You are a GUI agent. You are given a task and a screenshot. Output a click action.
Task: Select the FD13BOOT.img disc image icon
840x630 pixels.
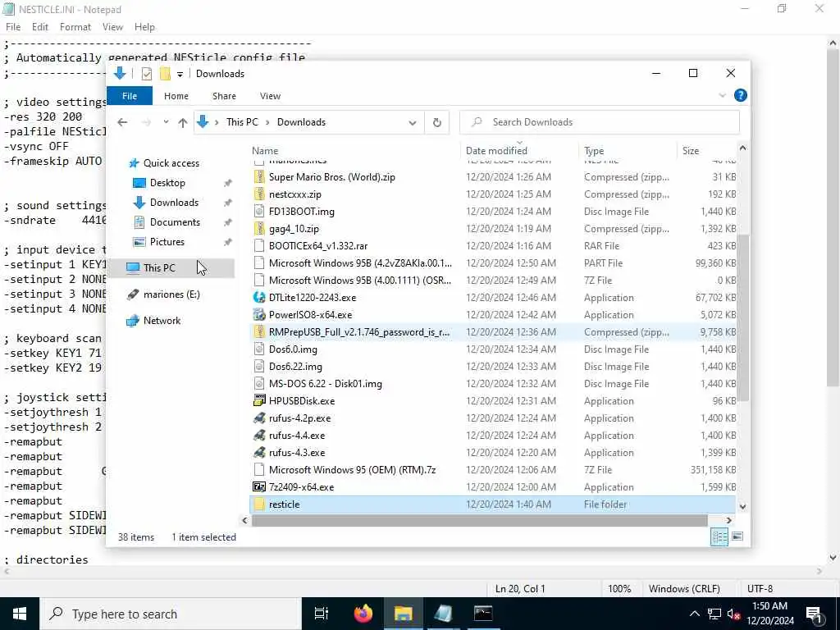[x=259, y=211]
